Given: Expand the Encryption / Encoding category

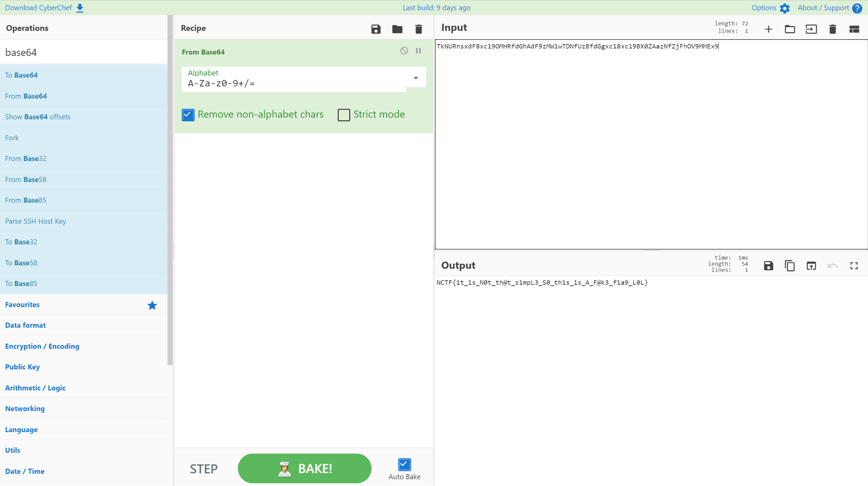Looking at the screenshot, I should (x=42, y=346).
